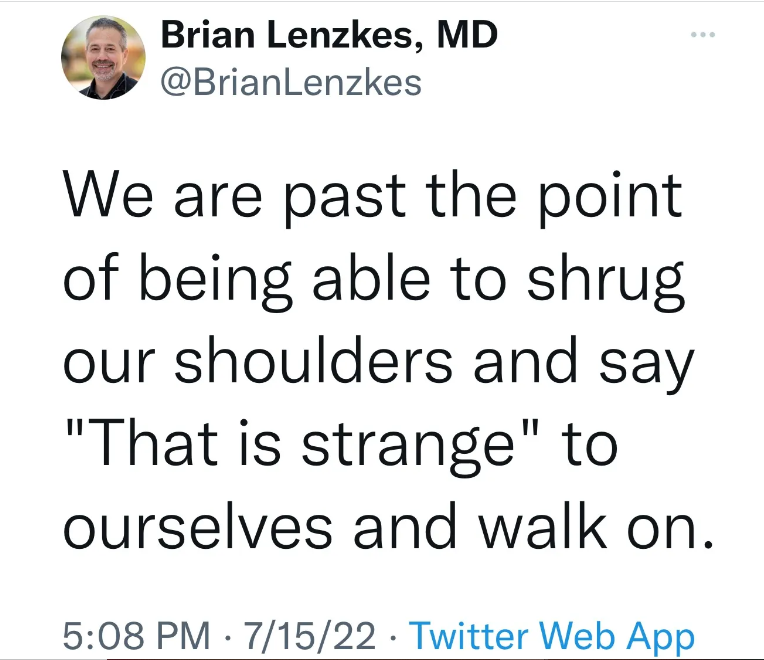Image resolution: width=764 pixels, height=660 pixels.
Task: Open the Brian Lenzkes, MD display name
Action: pyautogui.click(x=328, y=36)
